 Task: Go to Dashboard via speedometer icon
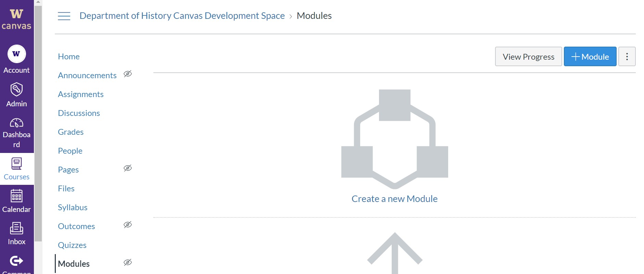click(x=16, y=123)
